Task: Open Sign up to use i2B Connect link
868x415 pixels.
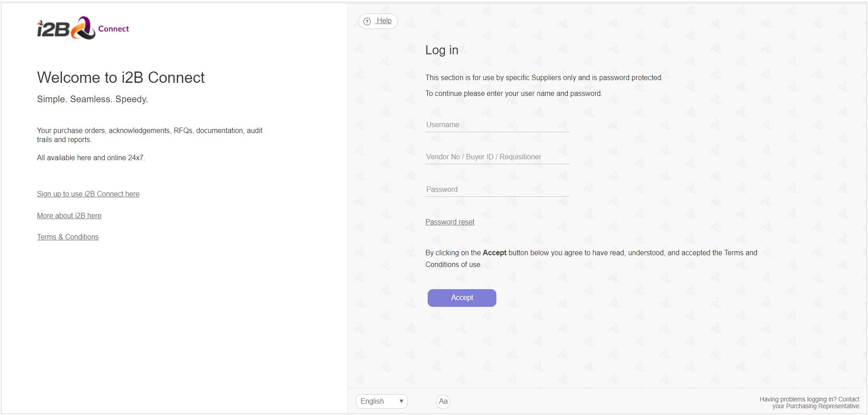Action: point(88,194)
